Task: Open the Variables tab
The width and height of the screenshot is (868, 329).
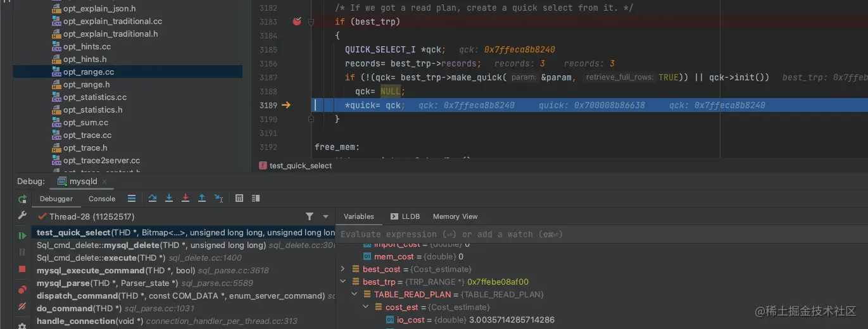Action: (x=359, y=216)
